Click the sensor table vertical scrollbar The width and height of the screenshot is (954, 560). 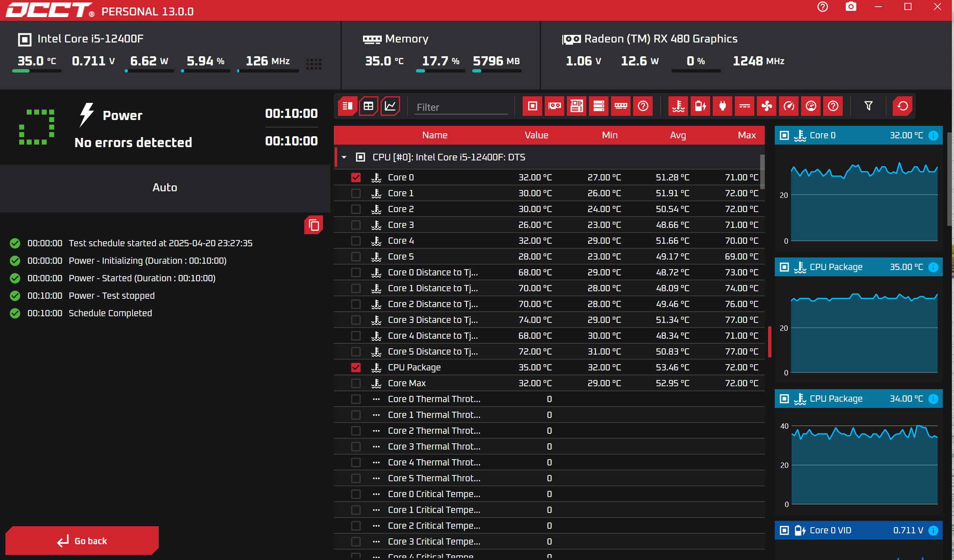coord(763,172)
